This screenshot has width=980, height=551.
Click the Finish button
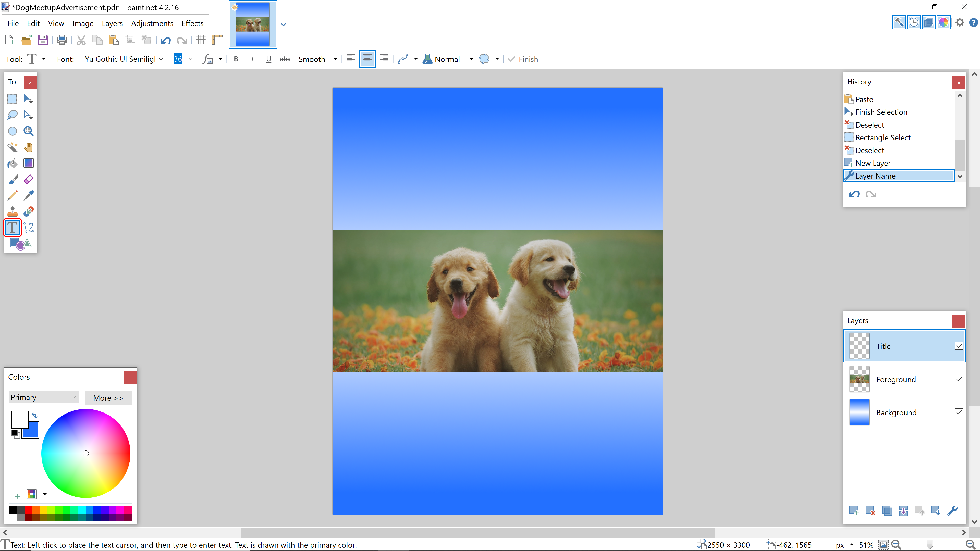(x=523, y=59)
